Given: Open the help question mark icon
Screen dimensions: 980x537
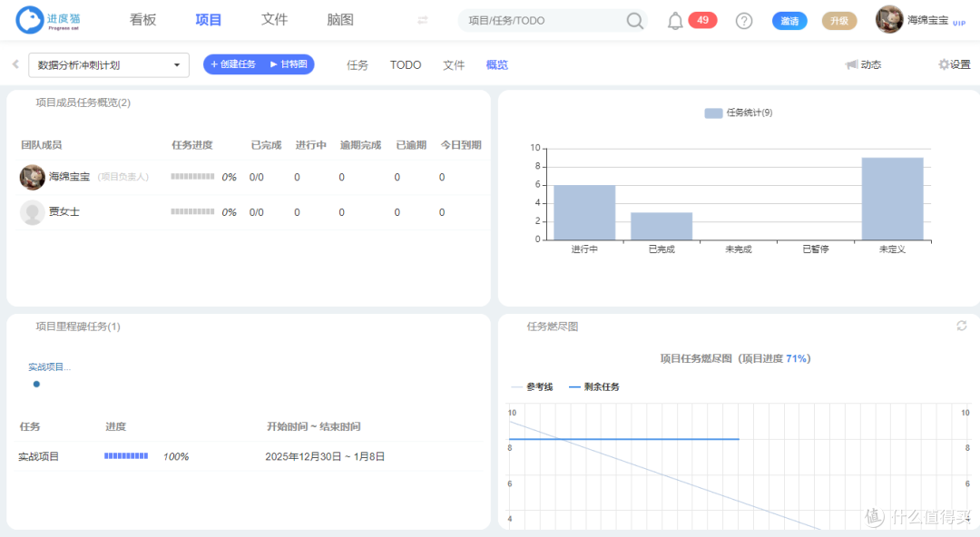Looking at the screenshot, I should coord(744,21).
